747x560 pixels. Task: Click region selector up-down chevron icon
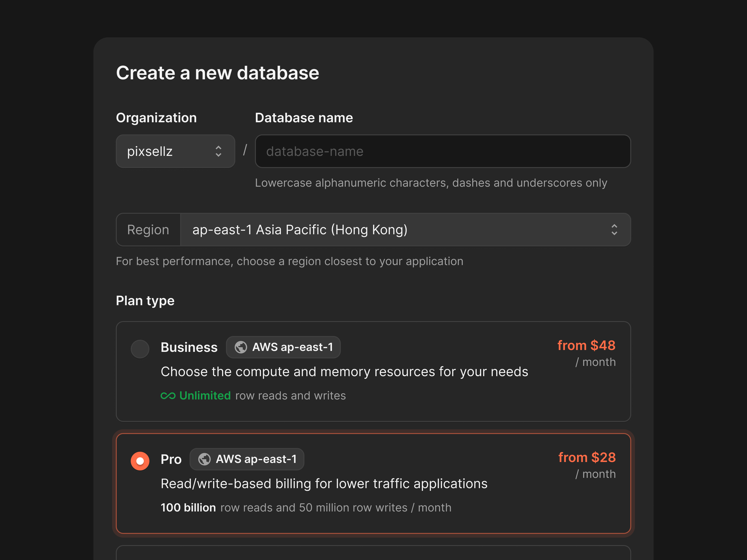pos(614,230)
